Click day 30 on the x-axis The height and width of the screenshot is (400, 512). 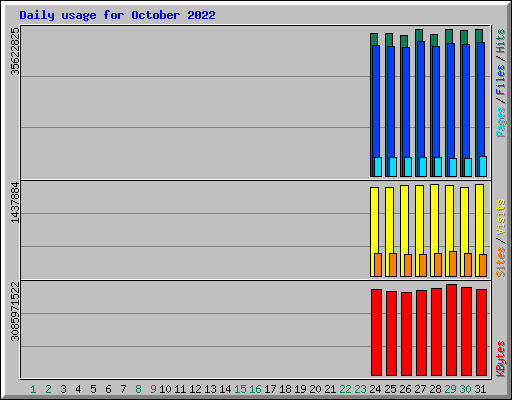(x=465, y=389)
